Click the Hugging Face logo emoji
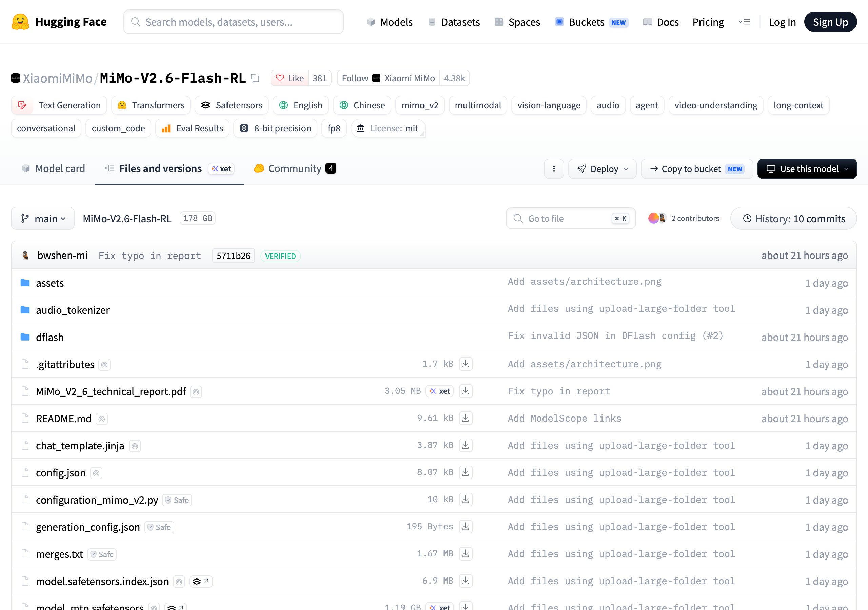The image size is (868, 610). coord(20,22)
